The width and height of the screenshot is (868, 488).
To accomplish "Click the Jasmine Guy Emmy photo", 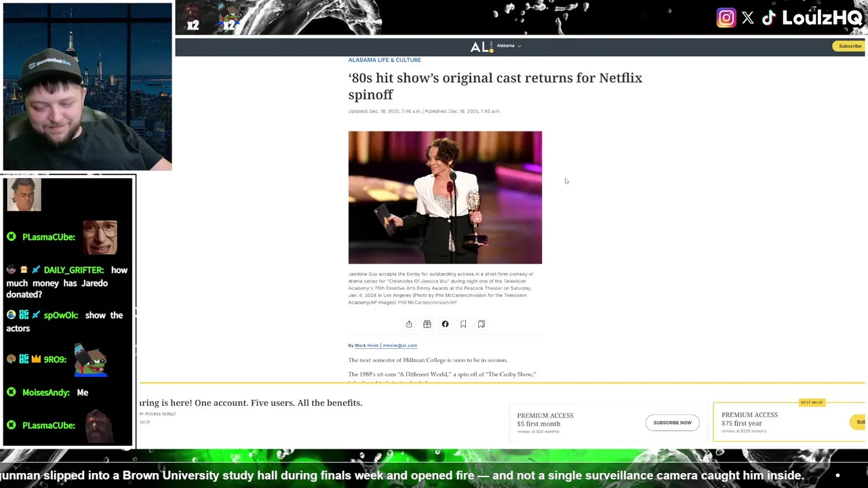I will [445, 197].
